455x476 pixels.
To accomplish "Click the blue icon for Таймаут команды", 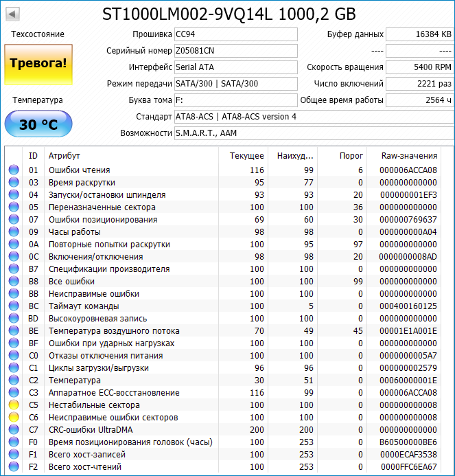I will click(14, 306).
